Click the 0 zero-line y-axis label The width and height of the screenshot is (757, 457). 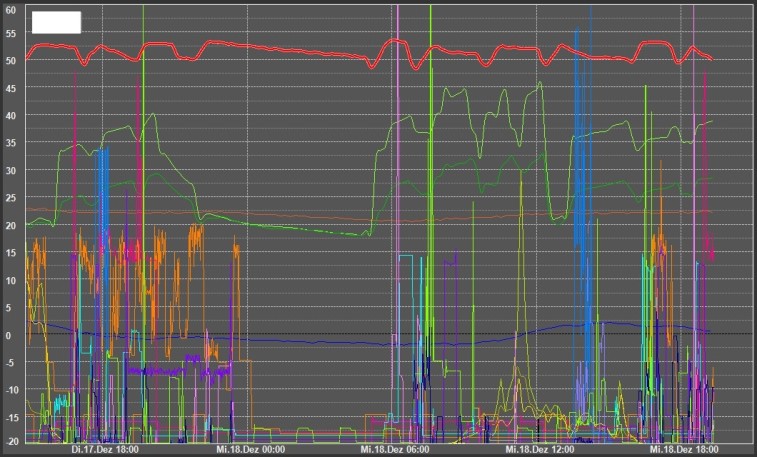pyautogui.click(x=13, y=335)
